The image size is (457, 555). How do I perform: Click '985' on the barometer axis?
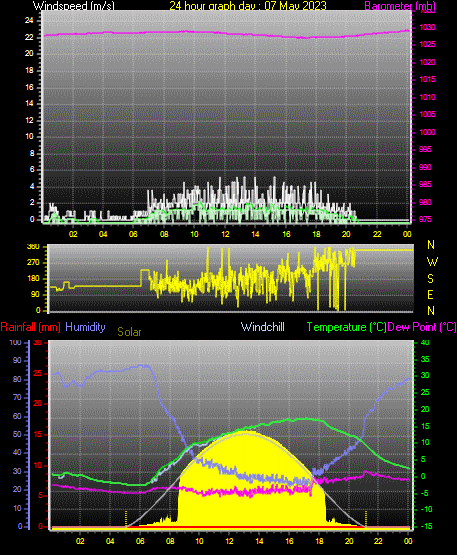point(425,184)
